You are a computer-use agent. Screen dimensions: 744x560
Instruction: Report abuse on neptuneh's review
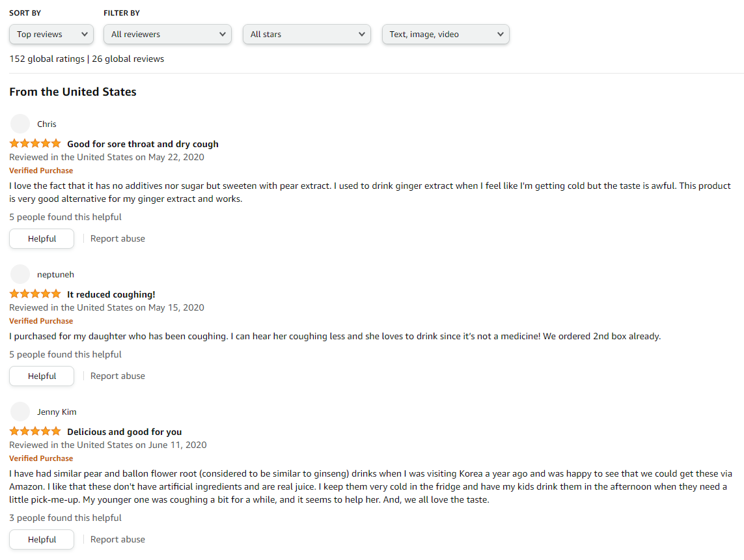coord(118,376)
